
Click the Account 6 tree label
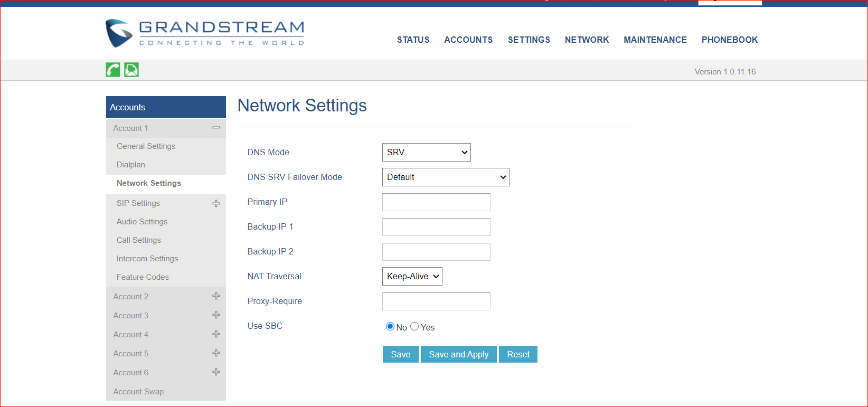[130, 373]
